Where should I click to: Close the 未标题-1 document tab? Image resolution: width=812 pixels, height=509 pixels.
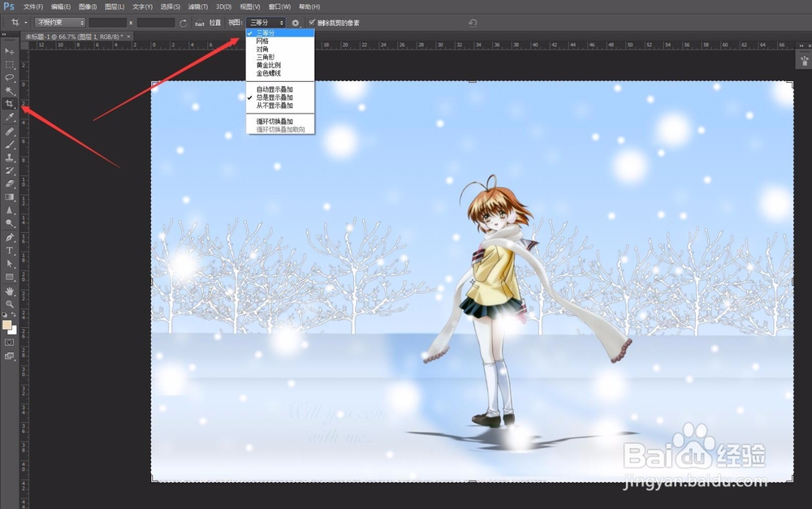[x=129, y=37]
